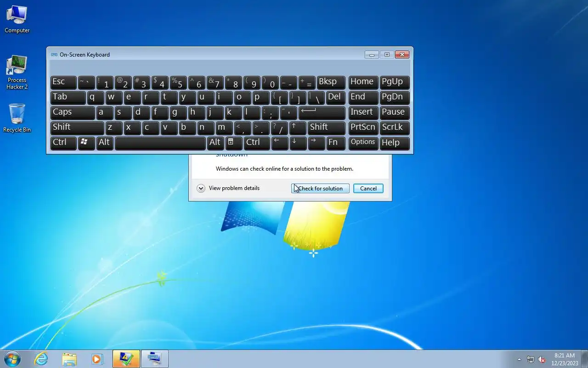Tap the End key
Image resolution: width=588 pixels, height=368 pixels.
point(363,98)
